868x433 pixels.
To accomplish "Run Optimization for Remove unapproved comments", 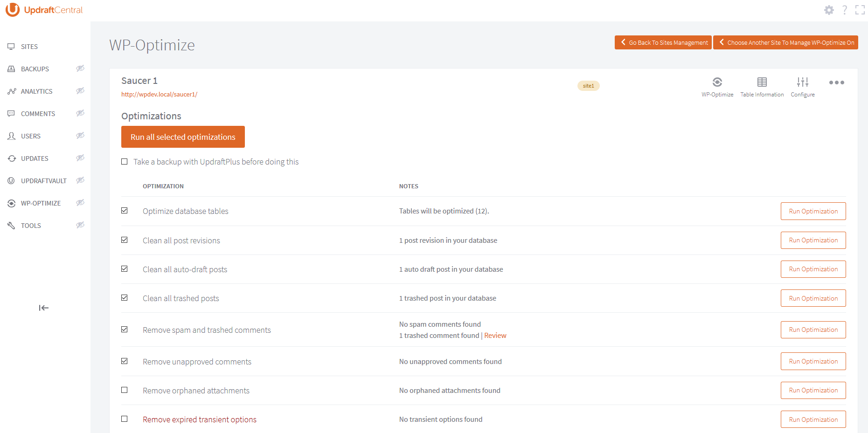I will coord(813,361).
